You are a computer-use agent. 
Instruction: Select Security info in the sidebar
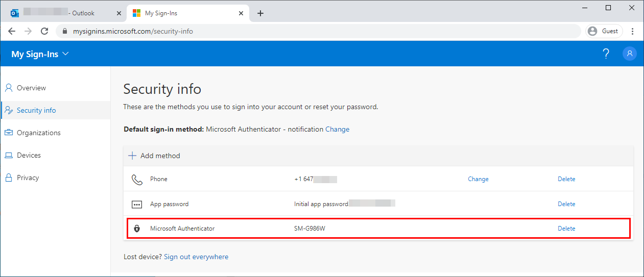pyautogui.click(x=55, y=110)
